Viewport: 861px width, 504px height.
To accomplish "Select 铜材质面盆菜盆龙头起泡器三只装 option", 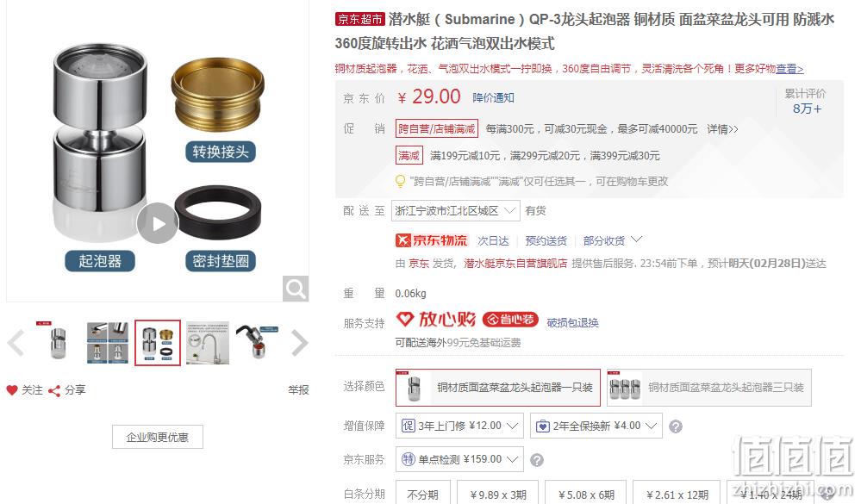I will coord(709,388).
